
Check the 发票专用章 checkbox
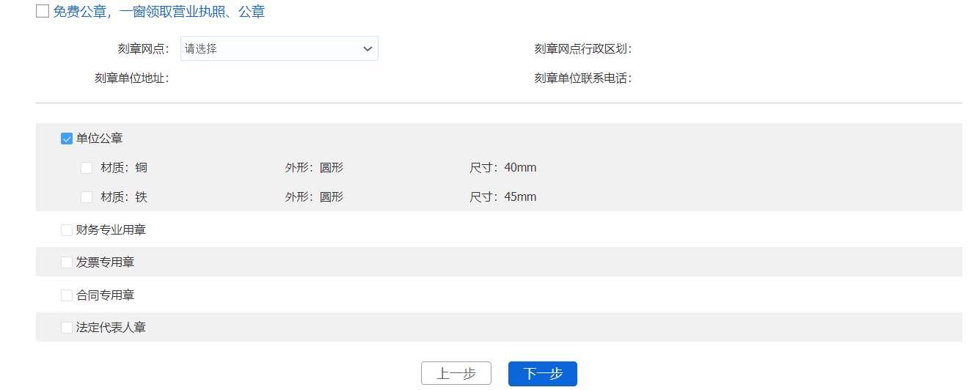pos(67,262)
